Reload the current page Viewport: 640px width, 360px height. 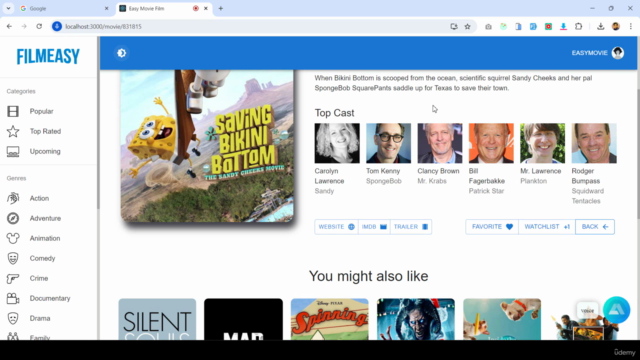point(39,27)
